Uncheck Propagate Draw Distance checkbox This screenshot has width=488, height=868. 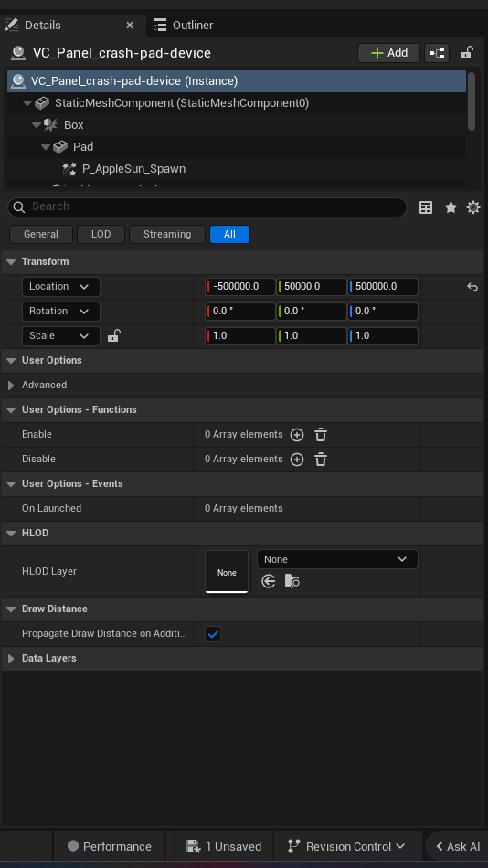coord(213,634)
